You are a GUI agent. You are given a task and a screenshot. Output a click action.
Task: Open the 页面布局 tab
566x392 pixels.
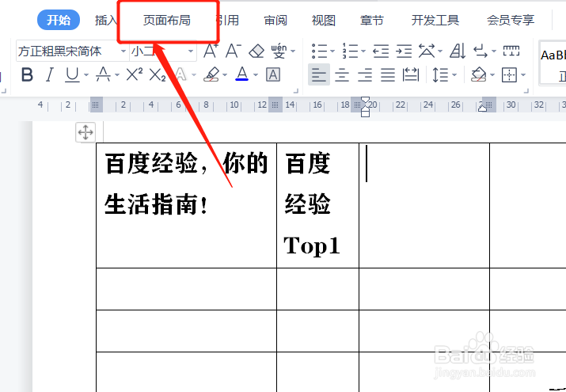[x=167, y=21]
